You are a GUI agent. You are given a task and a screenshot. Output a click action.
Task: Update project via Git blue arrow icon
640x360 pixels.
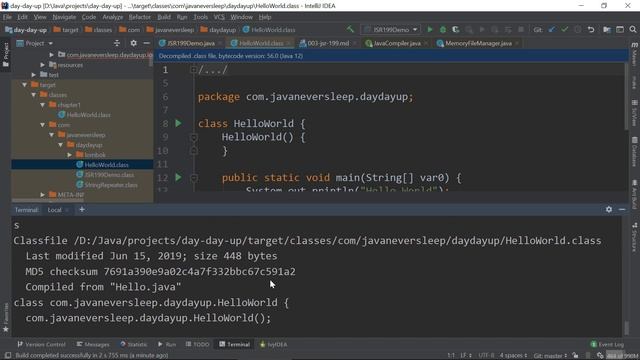coord(552,29)
